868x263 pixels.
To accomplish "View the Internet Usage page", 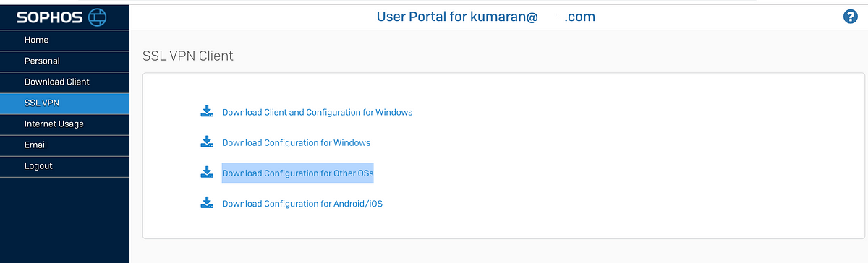I will 64,124.
